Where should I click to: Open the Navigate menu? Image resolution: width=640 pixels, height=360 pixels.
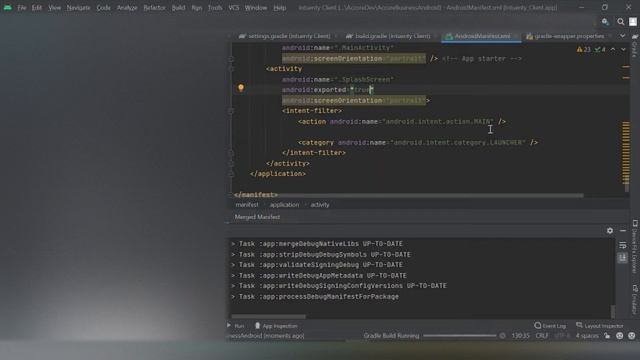pyautogui.click(x=78, y=8)
